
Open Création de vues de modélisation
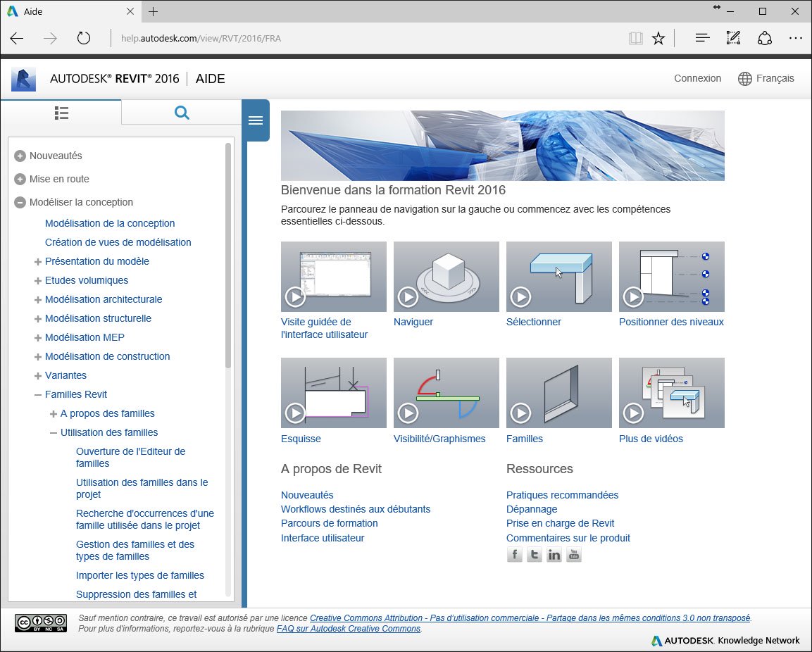(118, 242)
